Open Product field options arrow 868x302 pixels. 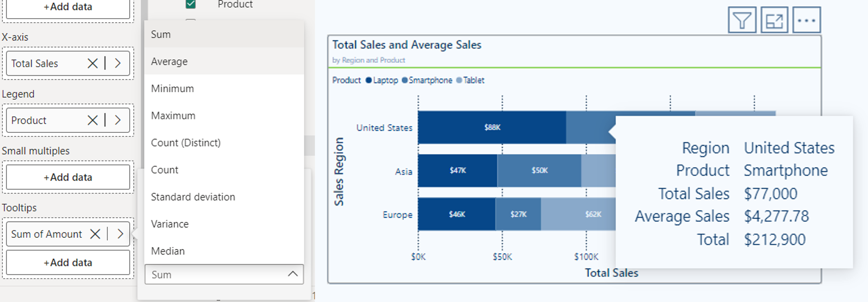(118, 120)
